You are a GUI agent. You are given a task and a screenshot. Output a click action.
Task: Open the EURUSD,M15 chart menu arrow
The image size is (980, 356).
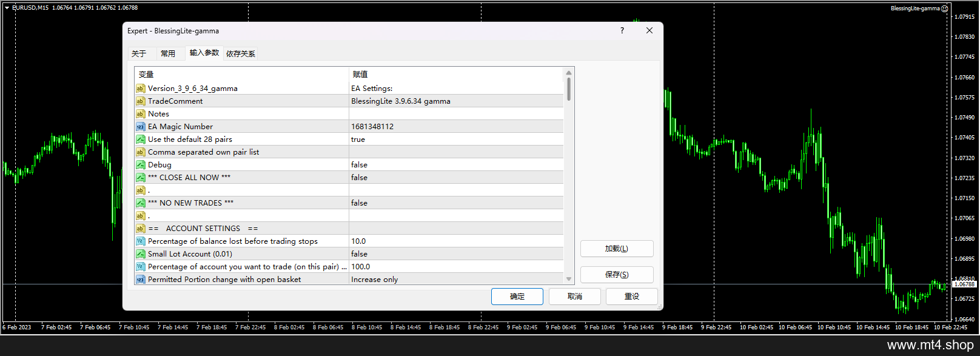(7, 8)
